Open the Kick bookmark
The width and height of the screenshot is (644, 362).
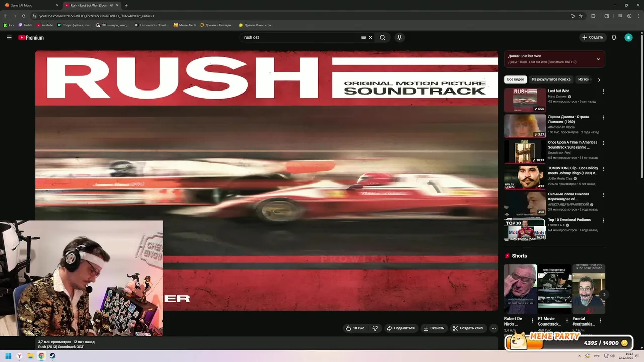click(x=9, y=25)
